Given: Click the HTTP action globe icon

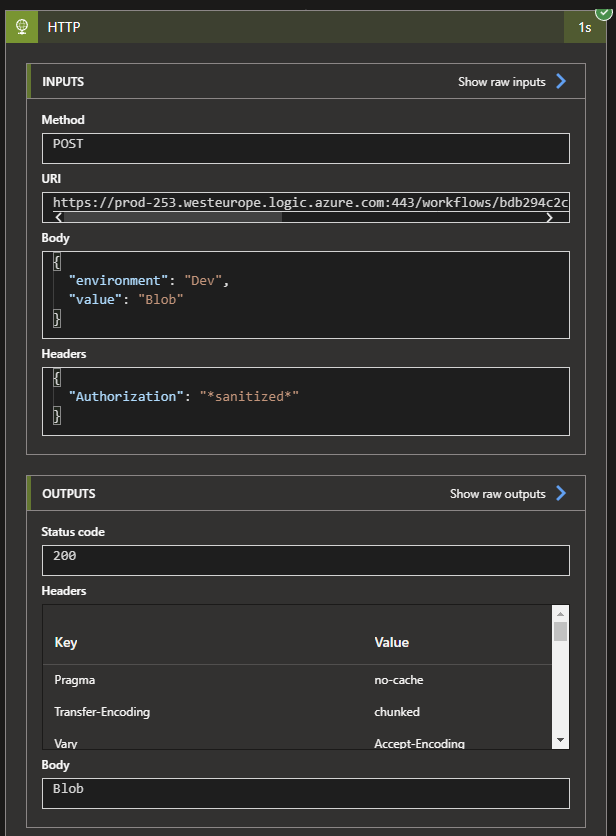Looking at the screenshot, I should 21,27.
